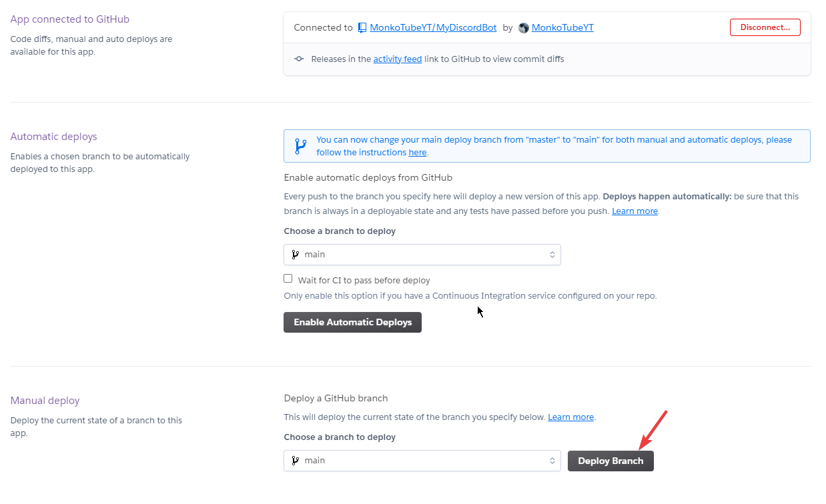The width and height of the screenshot is (826, 504).
Task: Click the commit icon beside Releases text
Action: click(299, 59)
